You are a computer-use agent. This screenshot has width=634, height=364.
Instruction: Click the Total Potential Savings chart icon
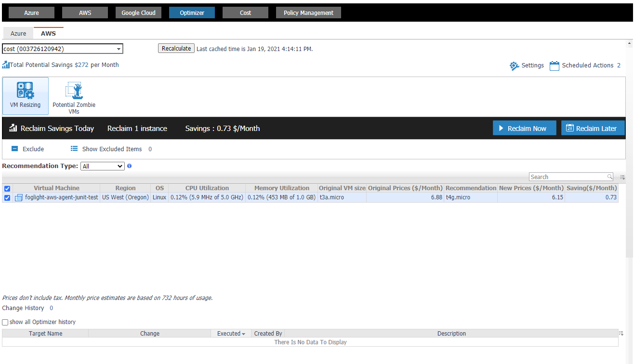(x=6, y=65)
